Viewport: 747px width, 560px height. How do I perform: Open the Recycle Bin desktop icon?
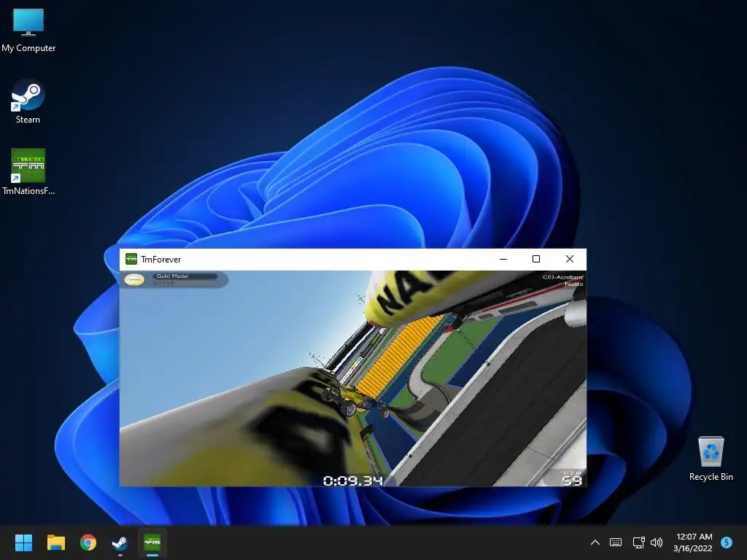711,459
